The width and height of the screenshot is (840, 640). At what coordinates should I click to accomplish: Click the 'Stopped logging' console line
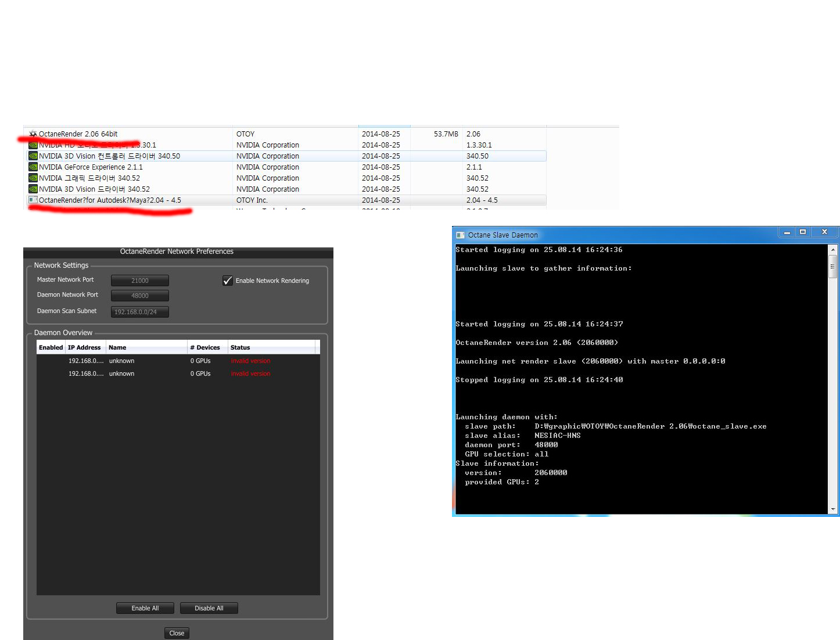[539, 380]
